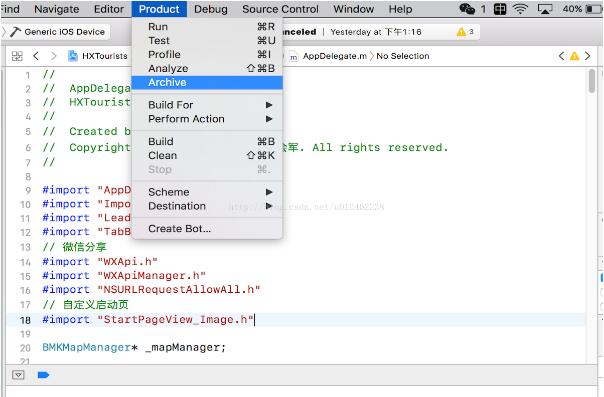Choose Run from Product menu
604x397 pixels.
207,27
